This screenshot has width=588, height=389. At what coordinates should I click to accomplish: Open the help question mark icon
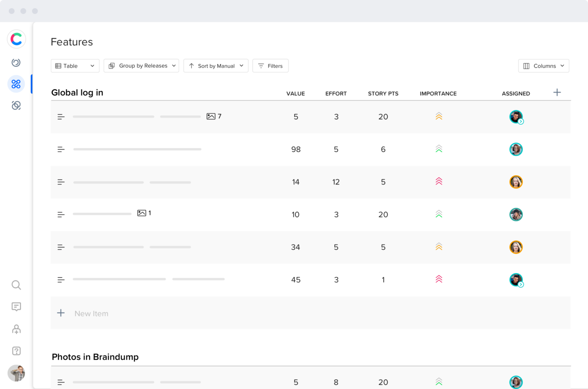[x=16, y=351]
